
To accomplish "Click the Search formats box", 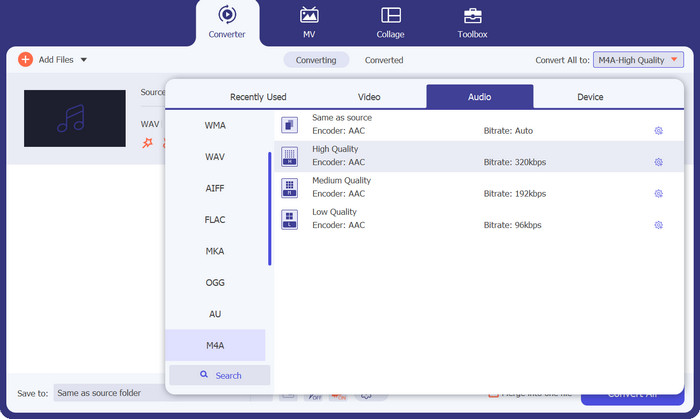I will point(220,375).
